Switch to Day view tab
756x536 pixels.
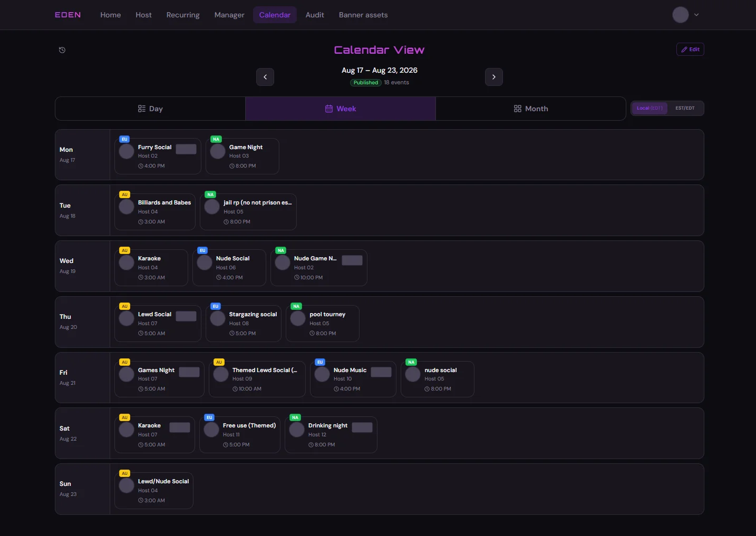pyautogui.click(x=150, y=109)
